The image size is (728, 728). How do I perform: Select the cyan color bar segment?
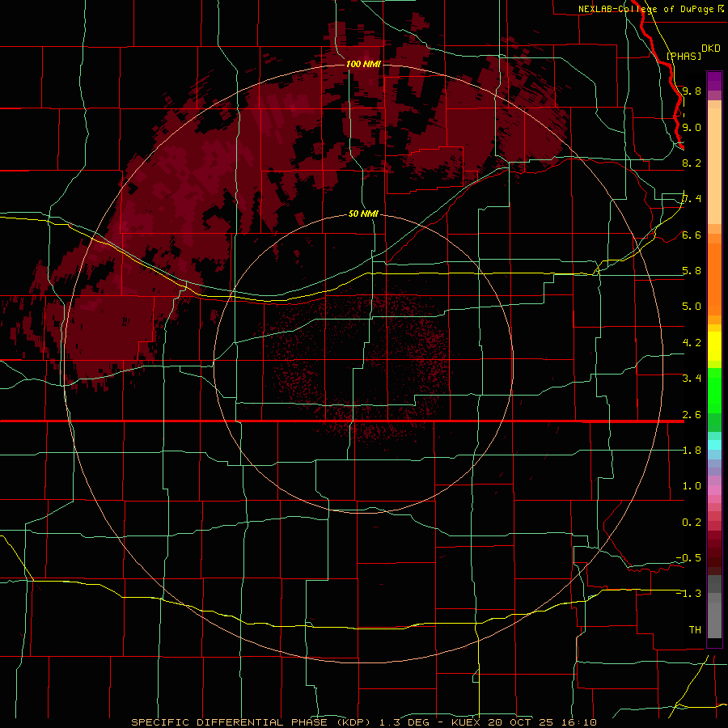pyautogui.click(x=714, y=445)
